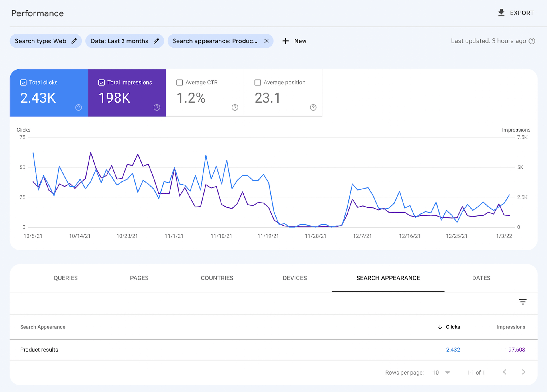Open help icon in Total clicks card
Image resolution: width=547 pixels, height=392 pixels.
click(x=79, y=107)
